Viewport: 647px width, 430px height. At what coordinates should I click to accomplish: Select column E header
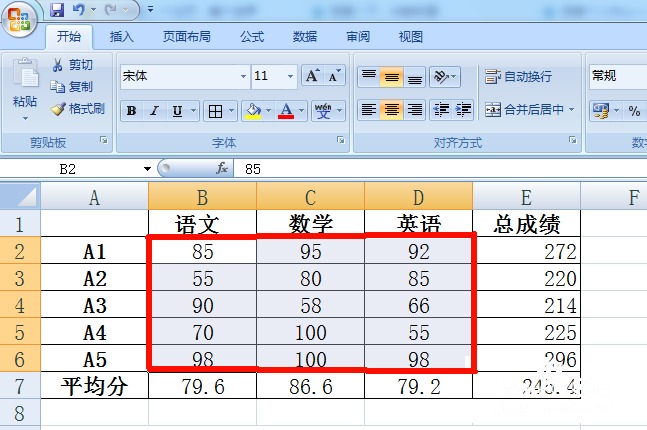click(x=527, y=197)
